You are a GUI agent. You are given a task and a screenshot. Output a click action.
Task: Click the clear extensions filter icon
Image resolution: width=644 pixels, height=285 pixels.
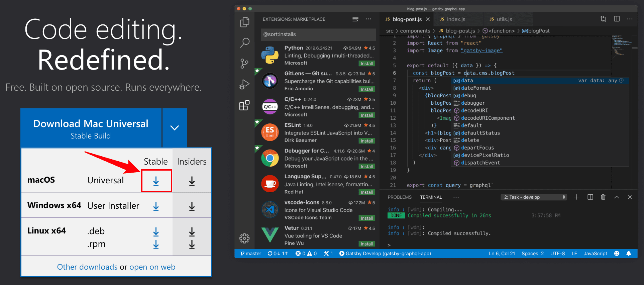coord(355,19)
